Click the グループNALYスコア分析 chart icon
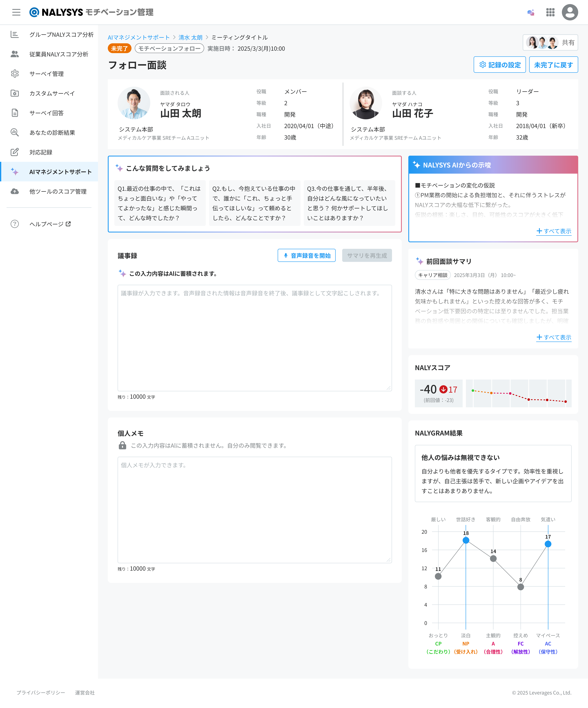 click(x=14, y=34)
